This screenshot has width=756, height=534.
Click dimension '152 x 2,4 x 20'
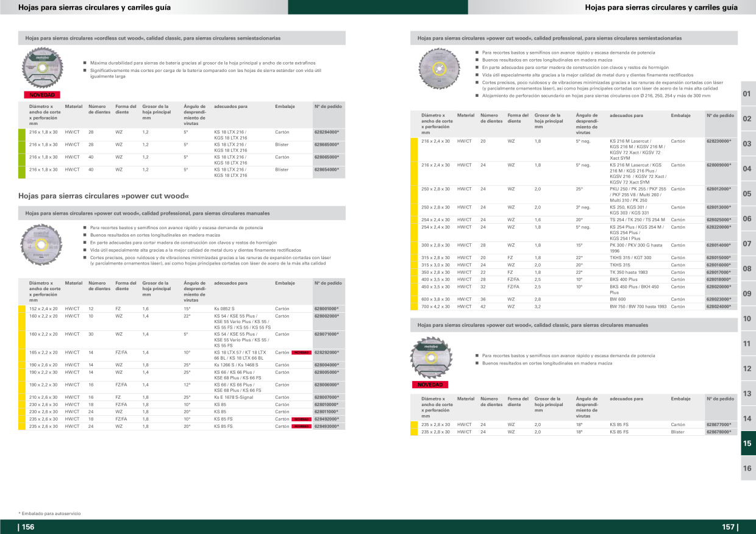[x=43, y=309]
